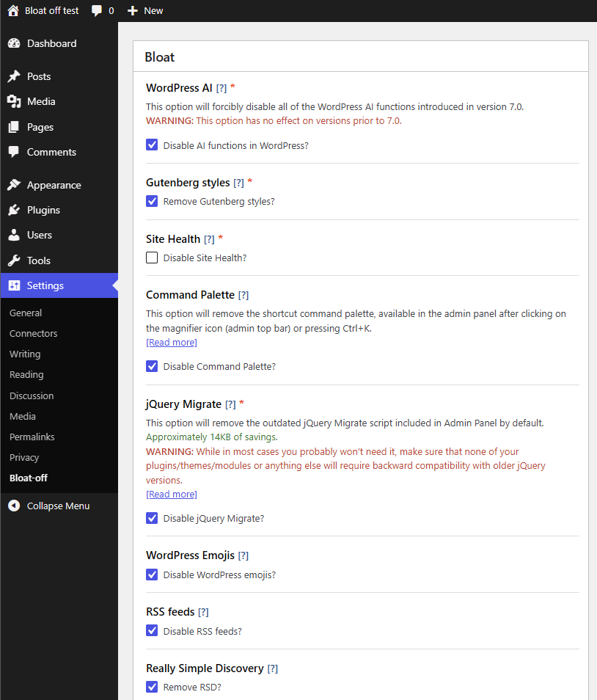
Task: Uncheck the Remove RSD checkbox
Action: (x=152, y=687)
